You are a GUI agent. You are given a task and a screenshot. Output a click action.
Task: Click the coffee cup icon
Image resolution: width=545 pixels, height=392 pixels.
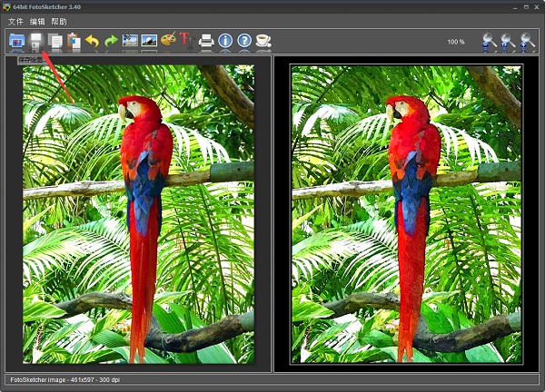(x=263, y=41)
